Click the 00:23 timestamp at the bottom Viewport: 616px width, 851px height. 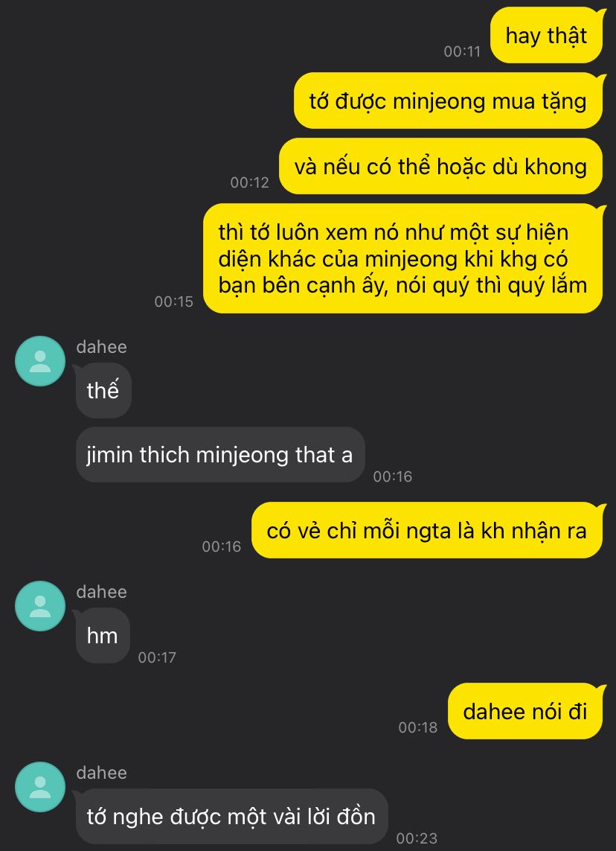coord(417,838)
